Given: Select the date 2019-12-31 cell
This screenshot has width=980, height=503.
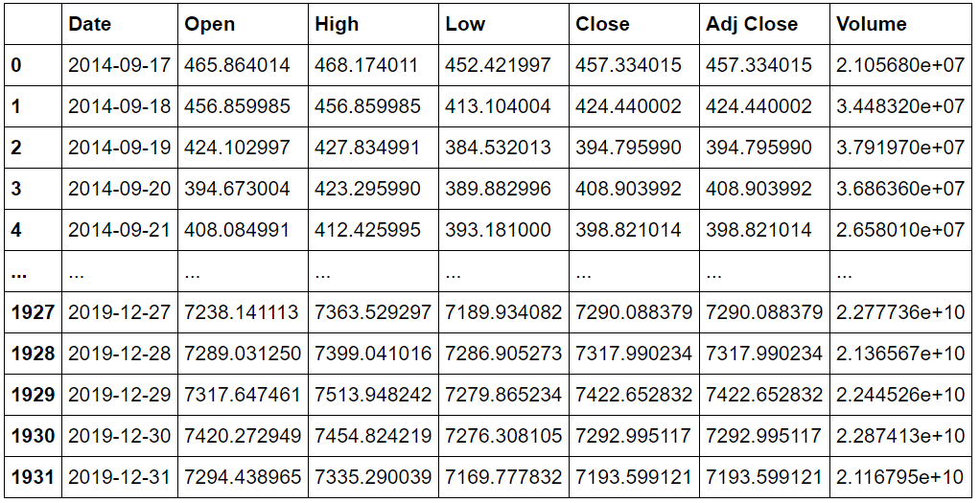Looking at the screenshot, I should coord(119,477).
